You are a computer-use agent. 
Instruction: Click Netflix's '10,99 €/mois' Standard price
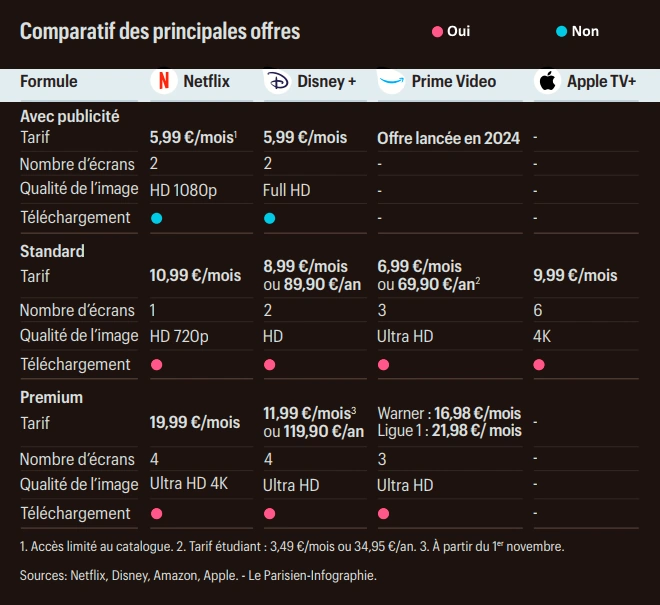coord(195,276)
